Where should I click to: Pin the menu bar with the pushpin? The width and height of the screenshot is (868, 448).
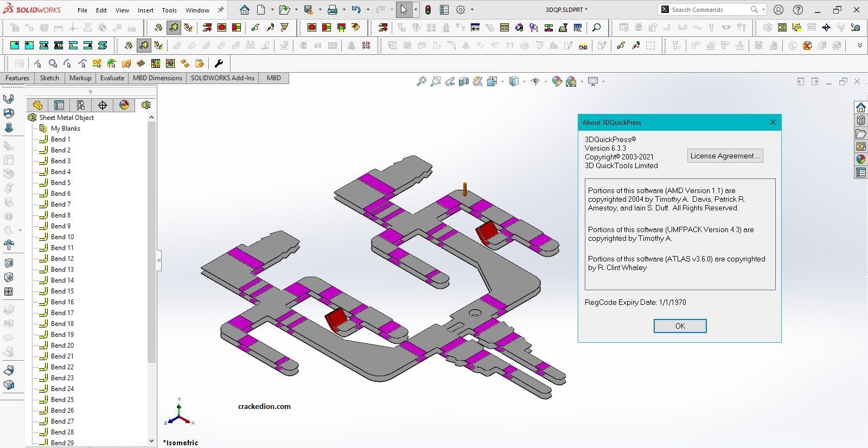221,10
